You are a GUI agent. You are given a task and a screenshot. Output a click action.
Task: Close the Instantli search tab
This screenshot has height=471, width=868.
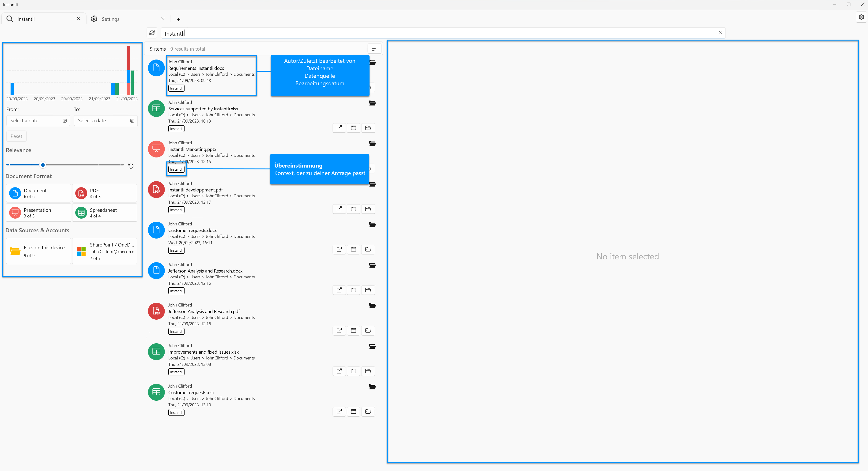(x=79, y=19)
